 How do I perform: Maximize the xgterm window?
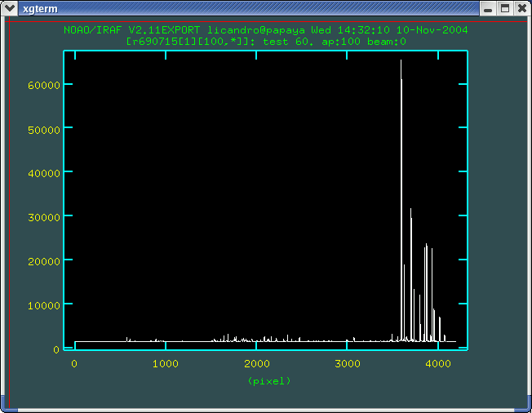click(505, 8)
